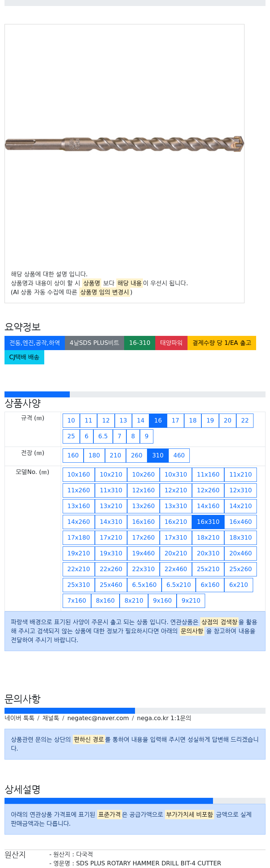Click the green 16-310 tag

click(139, 343)
